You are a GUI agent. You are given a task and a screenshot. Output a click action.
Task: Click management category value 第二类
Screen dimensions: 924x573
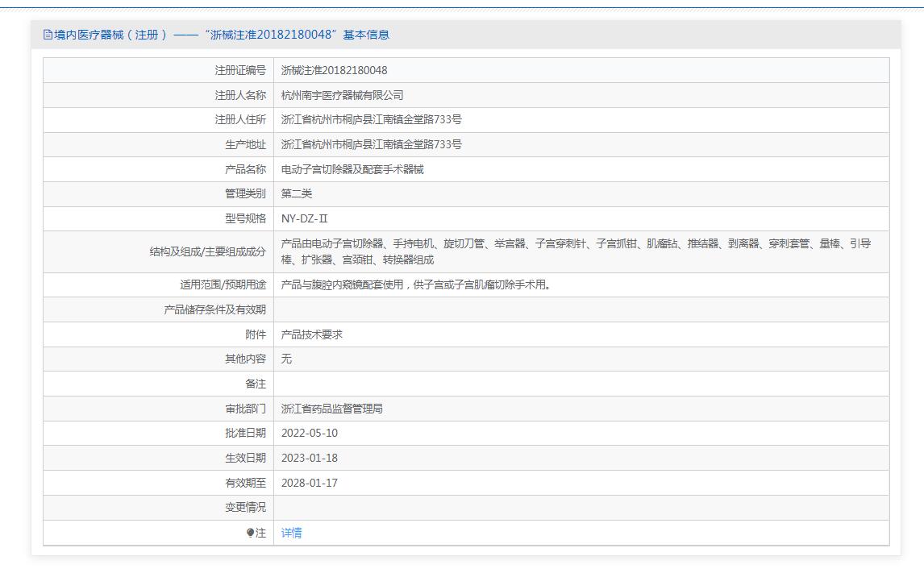pos(296,193)
